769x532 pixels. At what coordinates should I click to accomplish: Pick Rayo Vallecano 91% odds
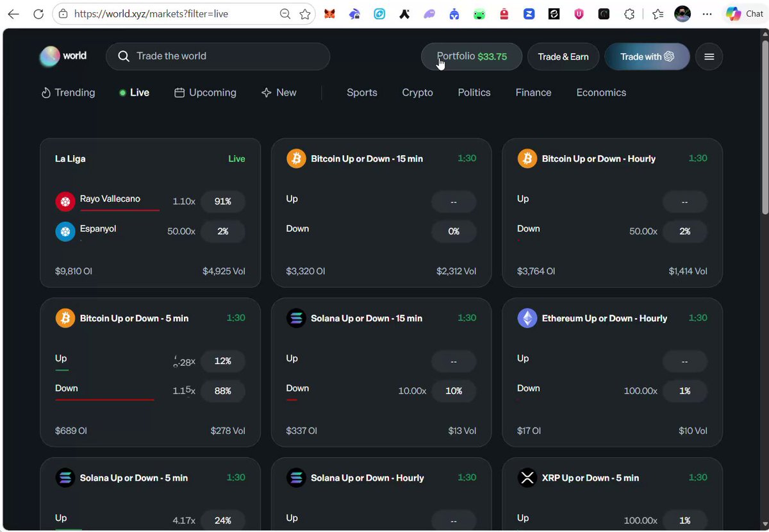point(223,201)
